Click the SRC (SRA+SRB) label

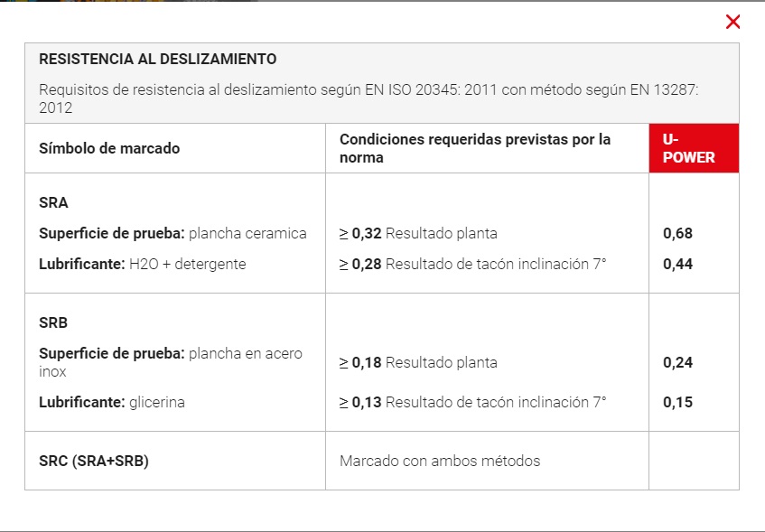(x=94, y=461)
